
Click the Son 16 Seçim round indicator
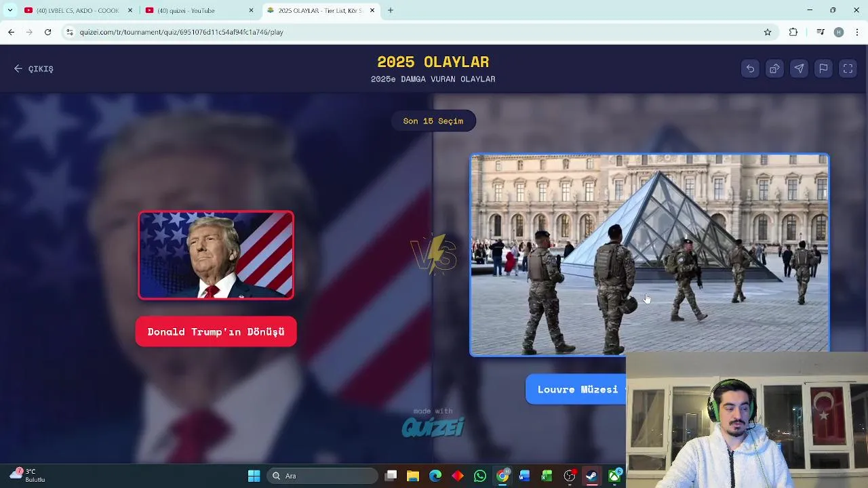(x=433, y=121)
